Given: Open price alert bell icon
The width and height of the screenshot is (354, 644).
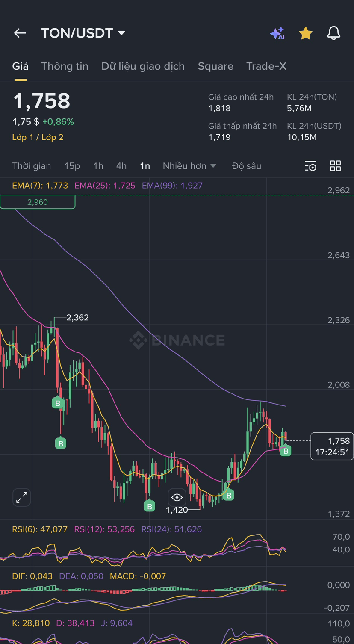Looking at the screenshot, I should click(x=333, y=33).
